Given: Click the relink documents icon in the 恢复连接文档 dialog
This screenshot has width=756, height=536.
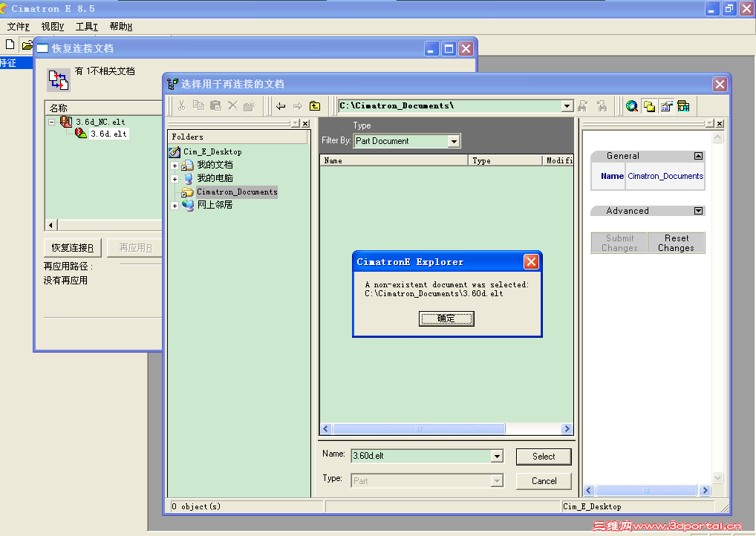Looking at the screenshot, I should [58, 79].
